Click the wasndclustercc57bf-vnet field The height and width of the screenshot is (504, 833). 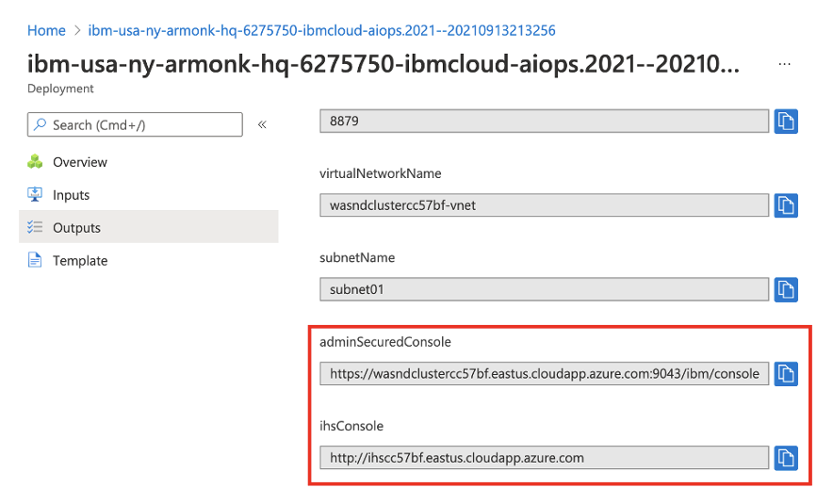tap(544, 205)
